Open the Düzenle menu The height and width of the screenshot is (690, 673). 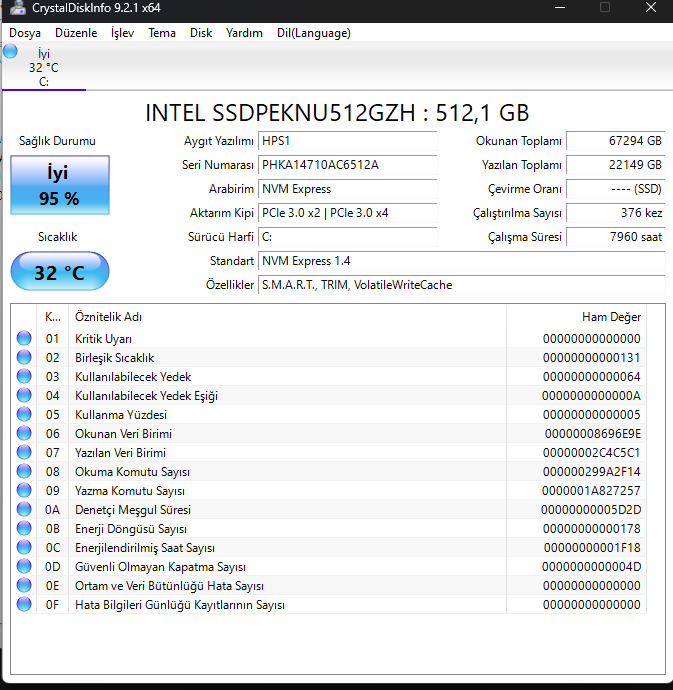[x=76, y=33]
